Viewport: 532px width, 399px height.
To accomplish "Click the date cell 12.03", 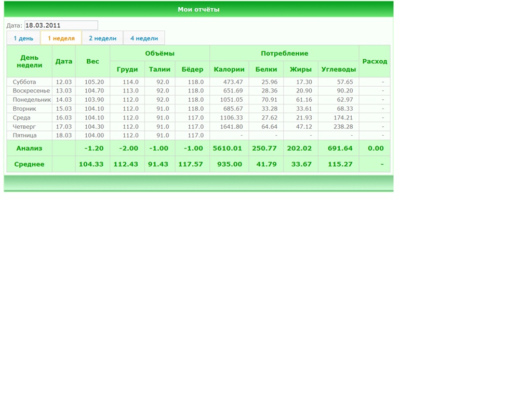I will coord(64,82).
